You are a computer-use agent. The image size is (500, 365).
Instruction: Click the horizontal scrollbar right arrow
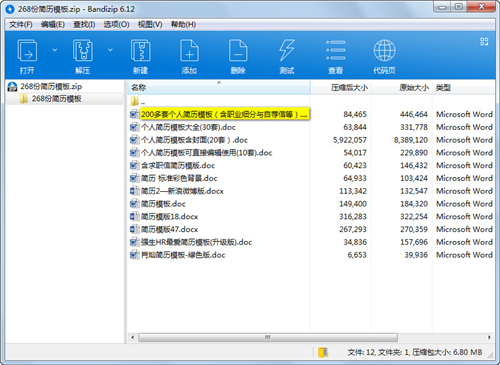point(489,337)
